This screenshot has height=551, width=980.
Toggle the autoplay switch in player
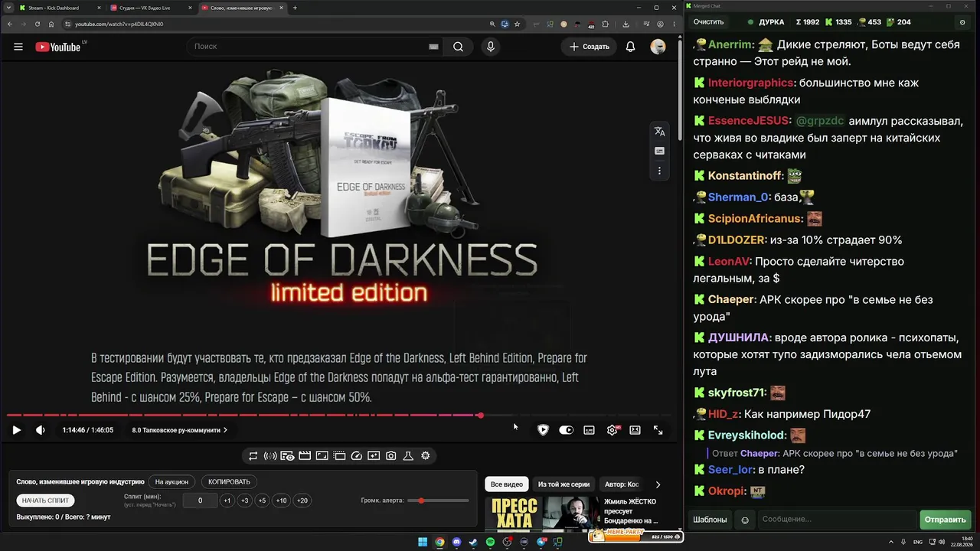pos(566,430)
